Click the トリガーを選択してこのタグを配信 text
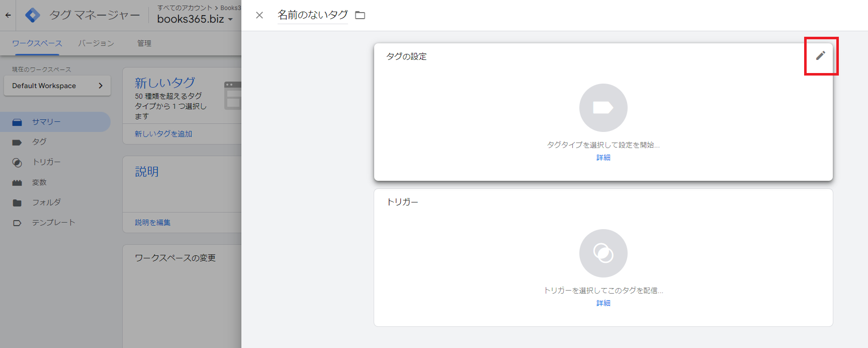Viewport: 868px width, 348px height. click(x=603, y=291)
